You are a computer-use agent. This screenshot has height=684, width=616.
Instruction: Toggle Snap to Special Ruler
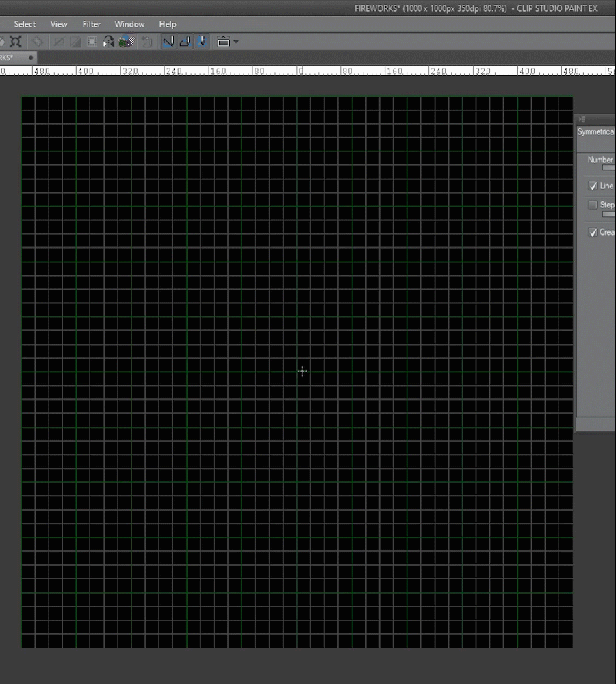pos(185,42)
